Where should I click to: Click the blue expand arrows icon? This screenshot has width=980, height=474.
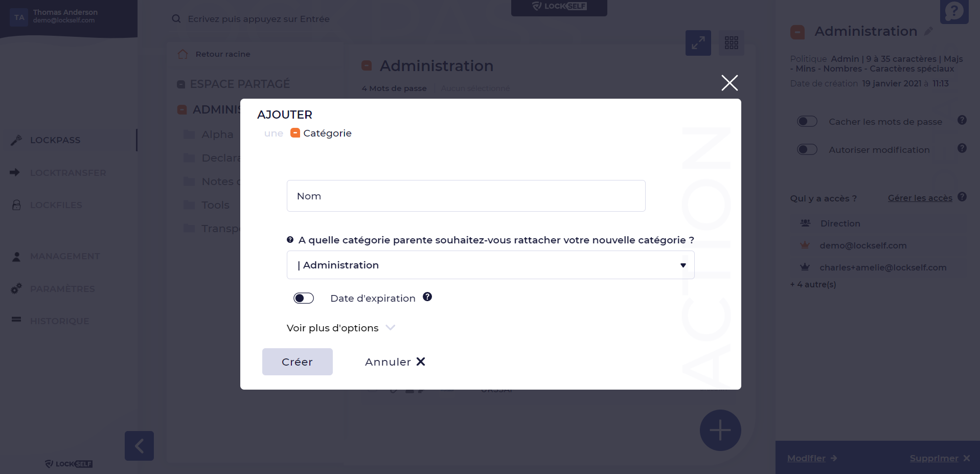(x=698, y=43)
